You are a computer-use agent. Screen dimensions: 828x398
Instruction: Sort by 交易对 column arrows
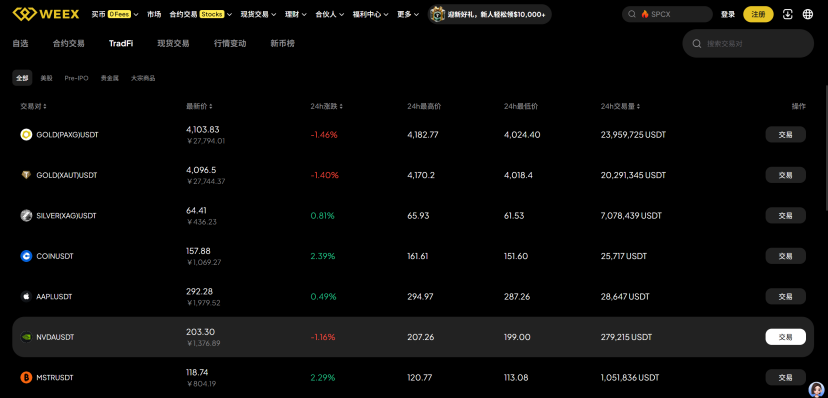[x=45, y=107]
